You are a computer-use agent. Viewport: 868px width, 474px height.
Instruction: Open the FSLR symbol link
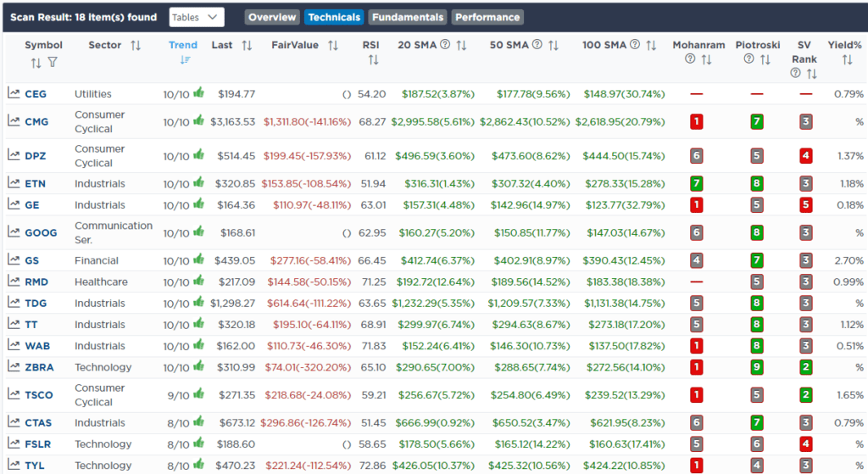pos(37,444)
